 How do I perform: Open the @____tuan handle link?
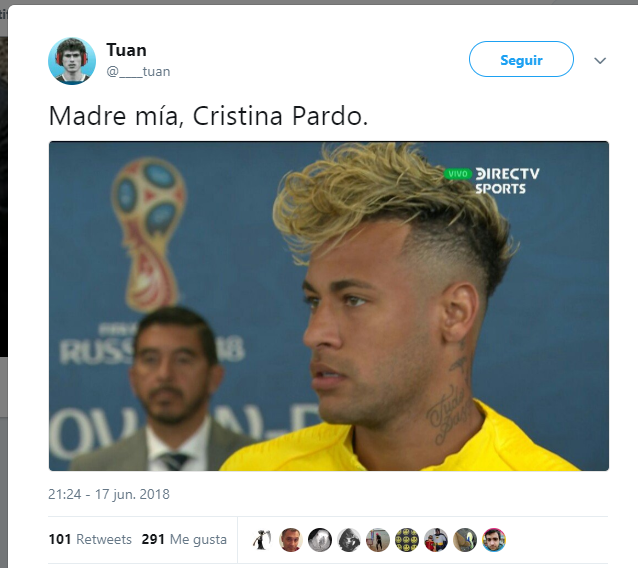(138, 72)
